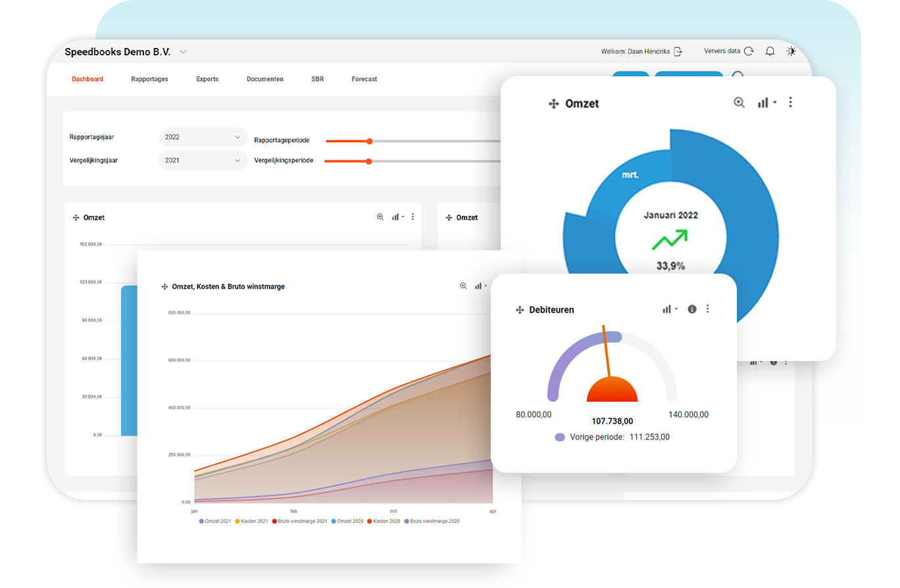Viewport: 900px width, 588px height.
Task: Open the chart type dropdown on the Debiteuren widget
Action: pyautogui.click(x=668, y=308)
